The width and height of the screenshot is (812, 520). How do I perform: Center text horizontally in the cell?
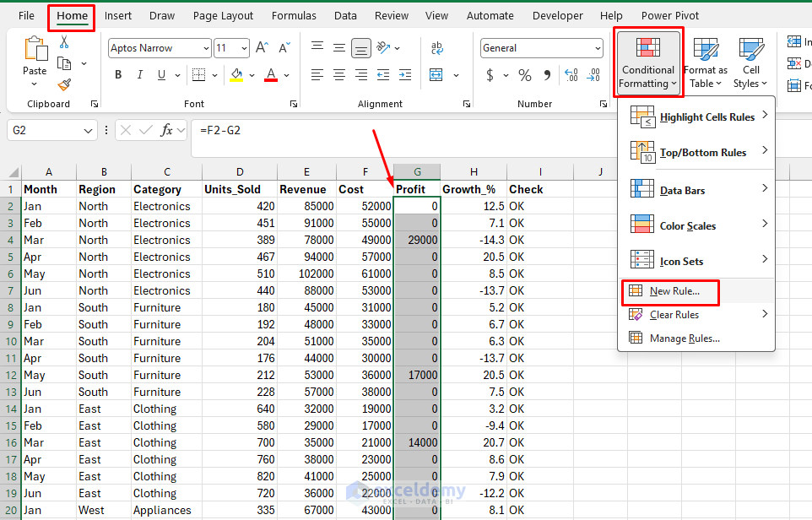point(339,75)
